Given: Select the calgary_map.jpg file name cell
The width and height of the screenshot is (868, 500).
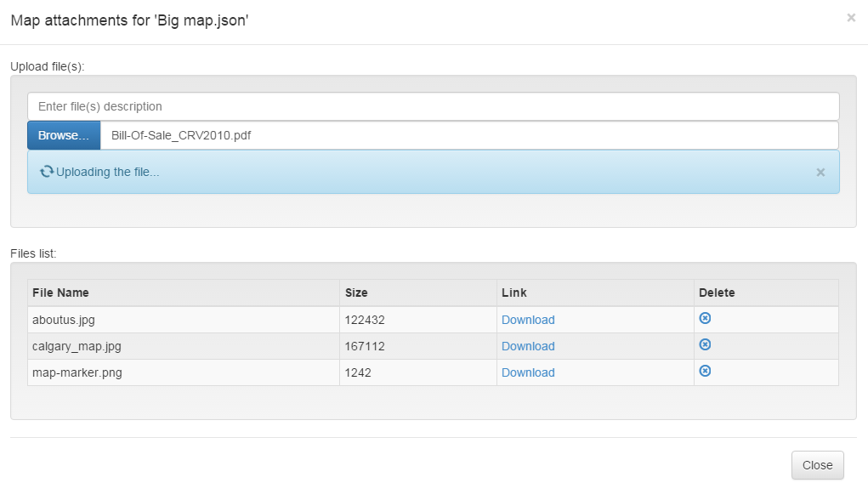Looking at the screenshot, I should 184,347.
